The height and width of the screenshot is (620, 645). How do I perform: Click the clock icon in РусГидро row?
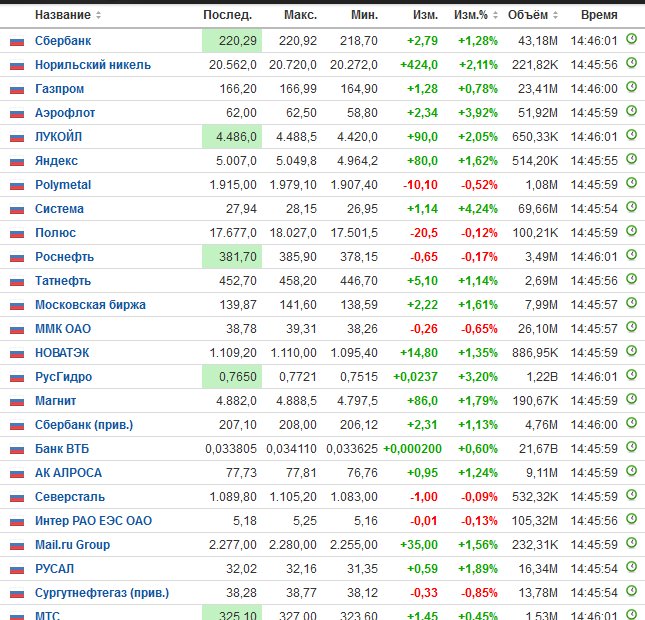(x=631, y=375)
